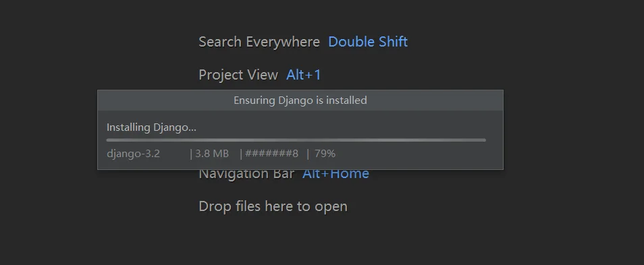Click the Installing Django... status label
The height and width of the screenshot is (265, 644).
point(152,127)
